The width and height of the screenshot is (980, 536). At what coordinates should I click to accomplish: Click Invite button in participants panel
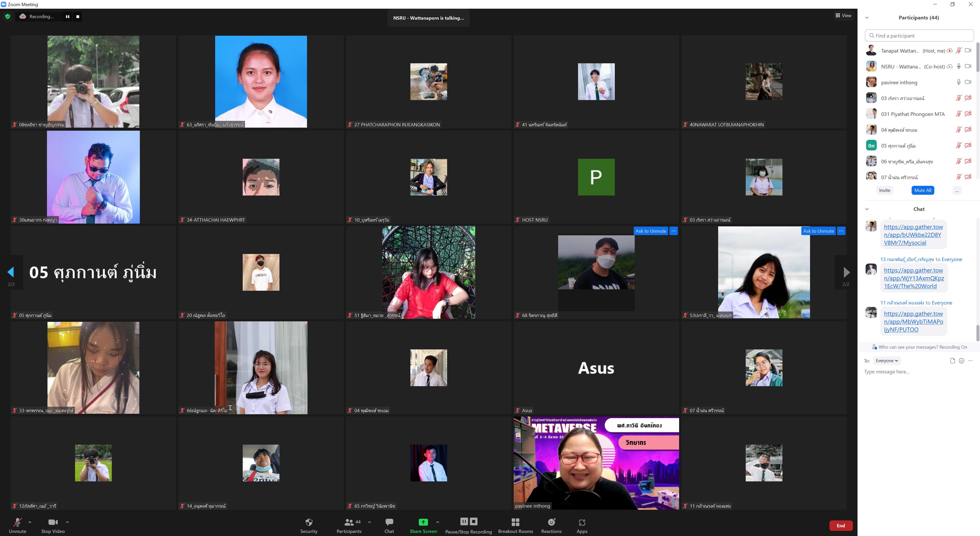tap(885, 190)
